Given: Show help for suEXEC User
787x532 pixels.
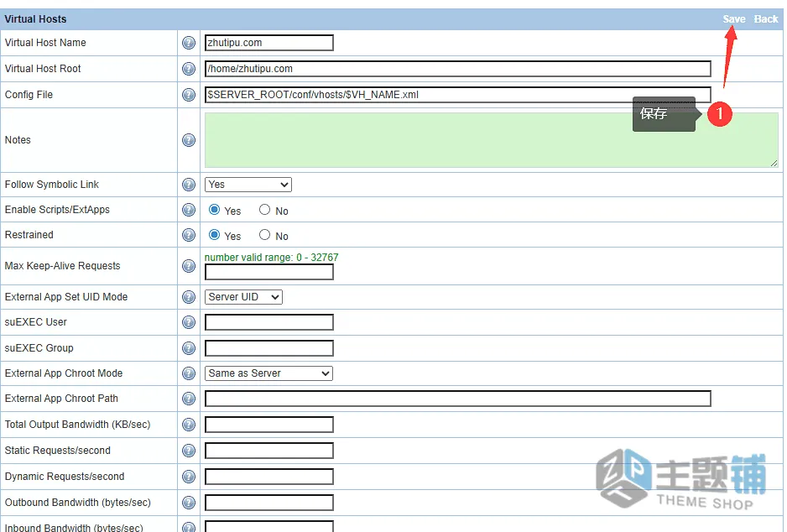Looking at the screenshot, I should (189, 322).
